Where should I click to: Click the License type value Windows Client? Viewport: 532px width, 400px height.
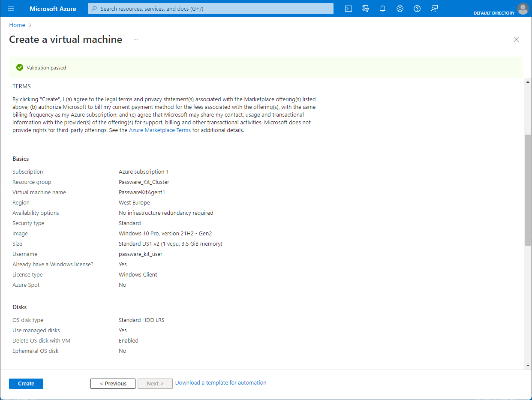coord(138,275)
